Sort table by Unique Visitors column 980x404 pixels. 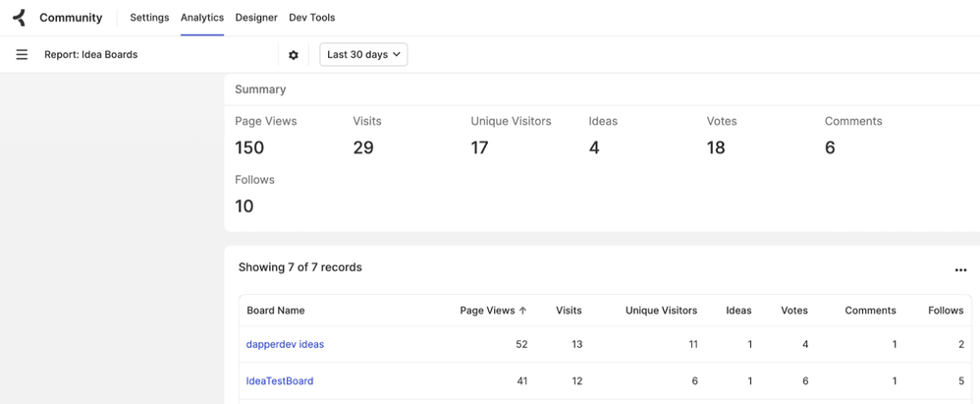(661, 311)
